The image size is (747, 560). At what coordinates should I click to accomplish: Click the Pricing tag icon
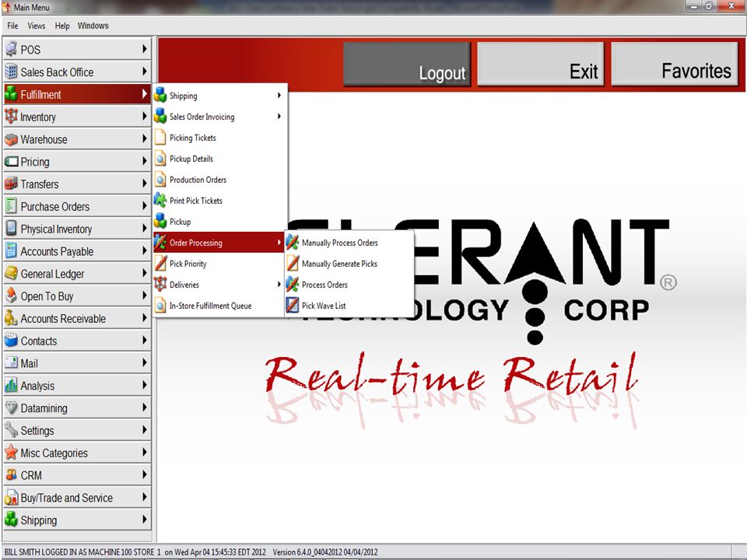(11, 162)
